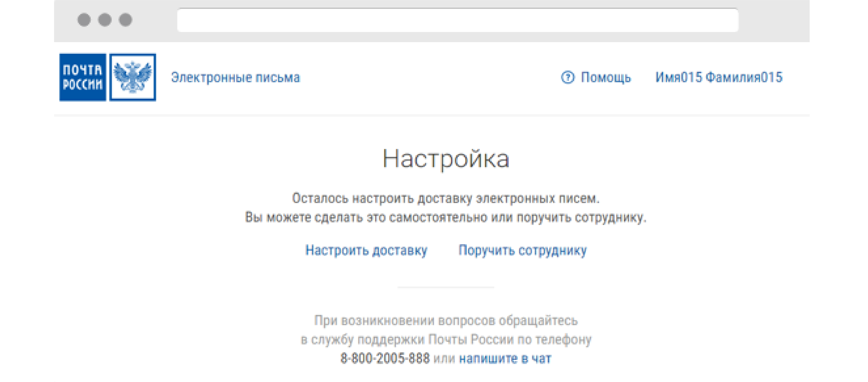This screenshot has width=868, height=382.
Task: Click the middle gray window dot
Action: (x=105, y=20)
